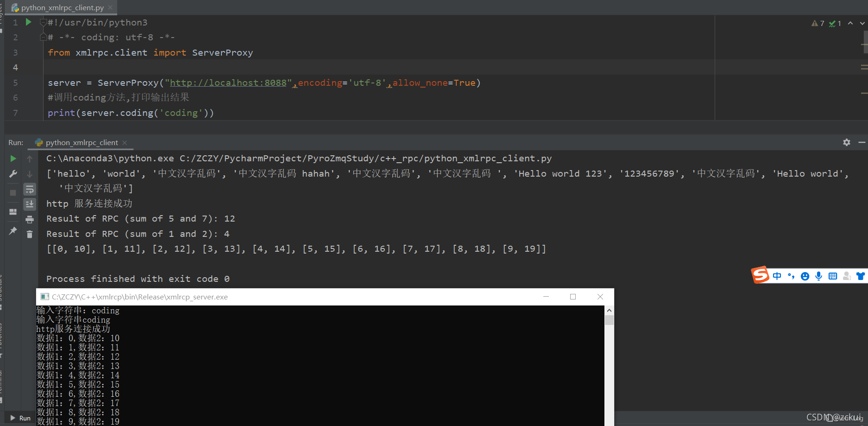
Task: Close python_xmlrpc_client Run tab
Action: (125, 143)
